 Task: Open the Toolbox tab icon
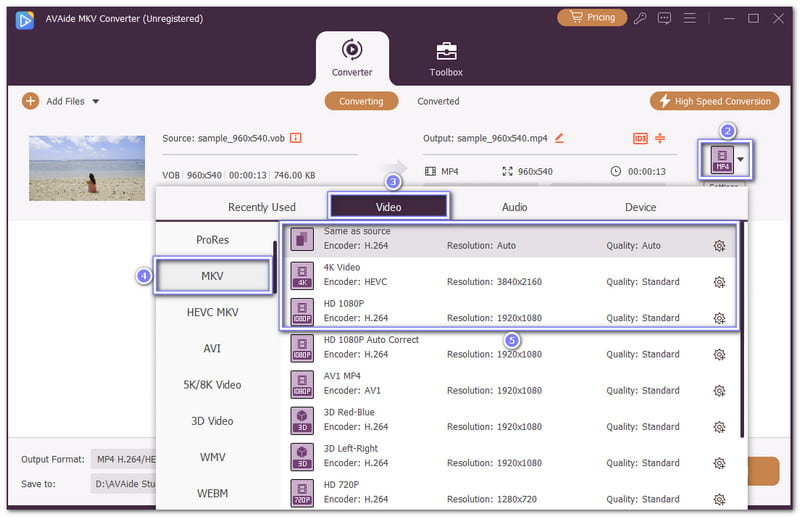point(446,52)
